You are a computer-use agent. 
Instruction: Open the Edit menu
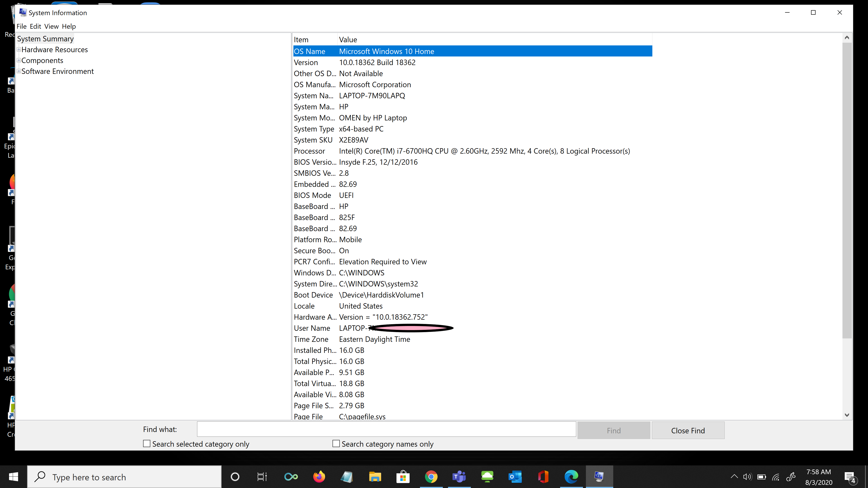[35, 26]
